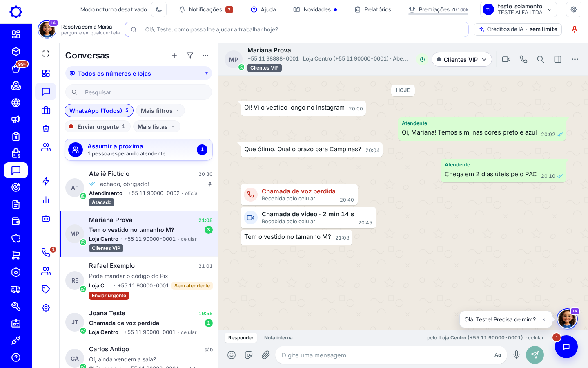Expand the Mais listas dropdown
The image size is (588, 368).
tap(156, 127)
